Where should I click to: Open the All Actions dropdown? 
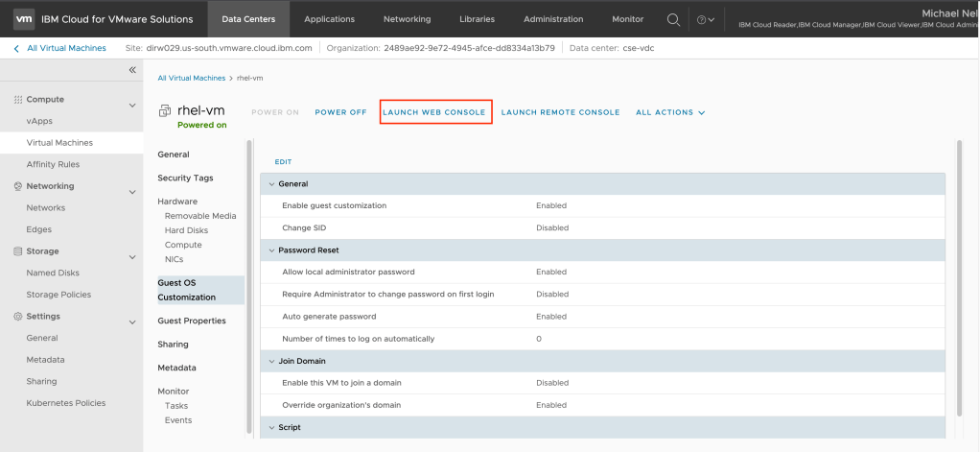[x=669, y=112]
